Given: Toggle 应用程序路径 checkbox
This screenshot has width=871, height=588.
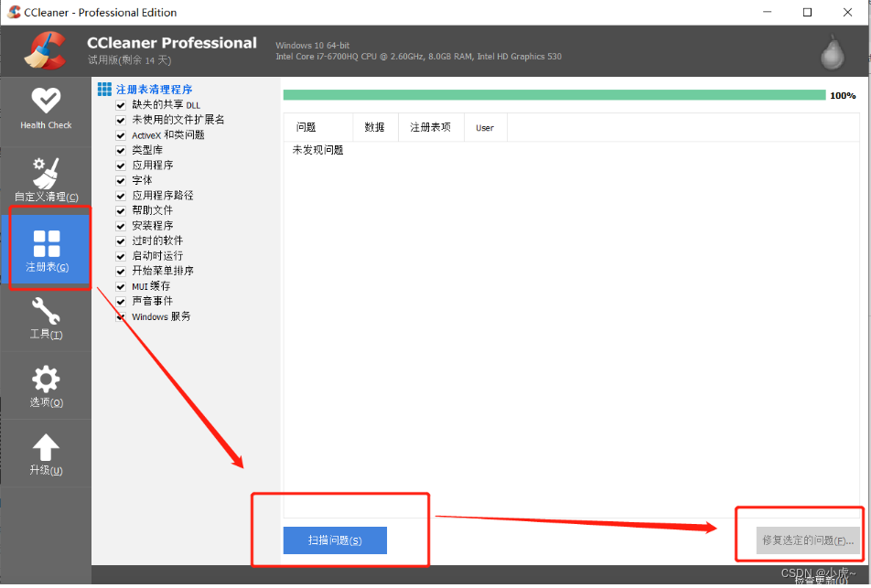Looking at the screenshot, I should (121, 196).
